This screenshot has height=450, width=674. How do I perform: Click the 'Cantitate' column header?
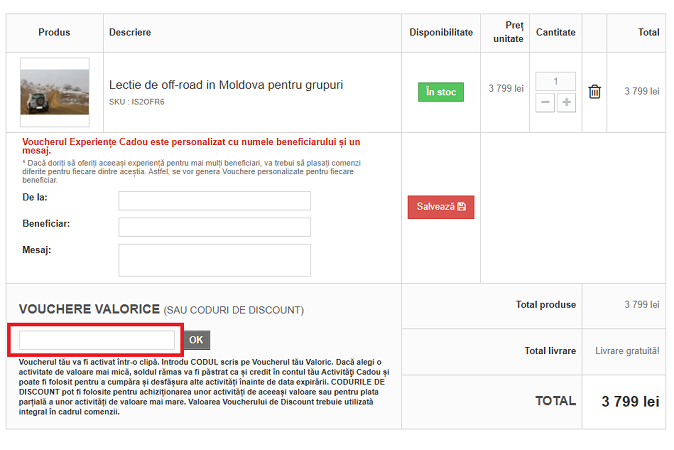point(555,33)
